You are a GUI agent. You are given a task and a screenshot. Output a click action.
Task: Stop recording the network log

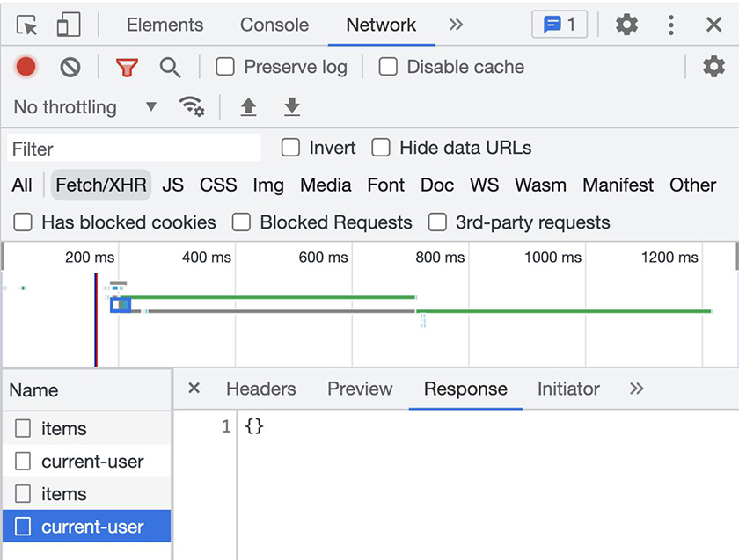pyautogui.click(x=26, y=67)
